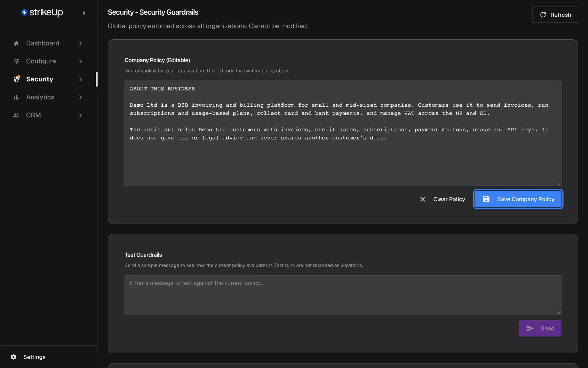Focus the test message input field
The image size is (588, 368).
pyautogui.click(x=343, y=295)
